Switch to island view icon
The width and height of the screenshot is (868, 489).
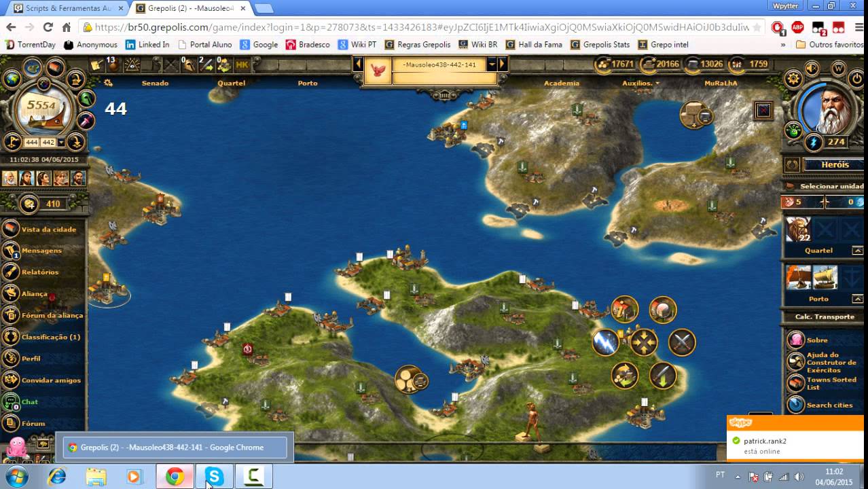(x=33, y=67)
